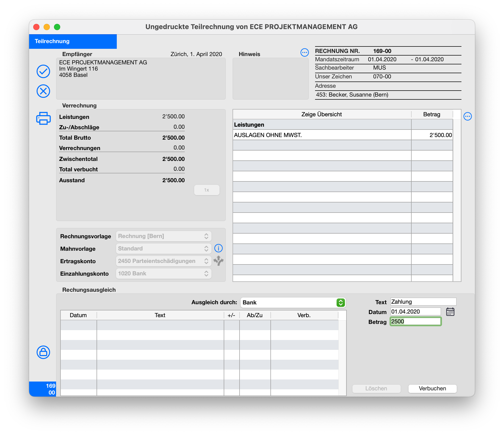The image size is (504, 435).
Task: Select the Teilrechnung tab
Action: (73, 41)
